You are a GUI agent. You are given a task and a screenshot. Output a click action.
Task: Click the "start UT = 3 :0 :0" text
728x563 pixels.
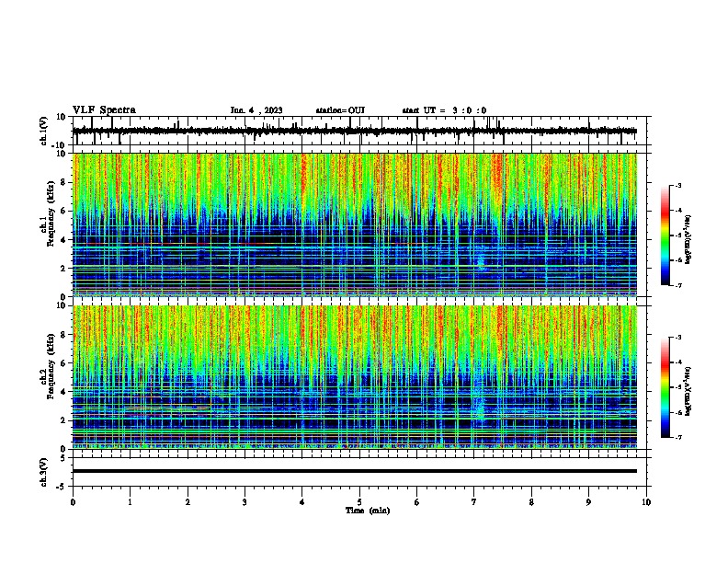pos(444,110)
